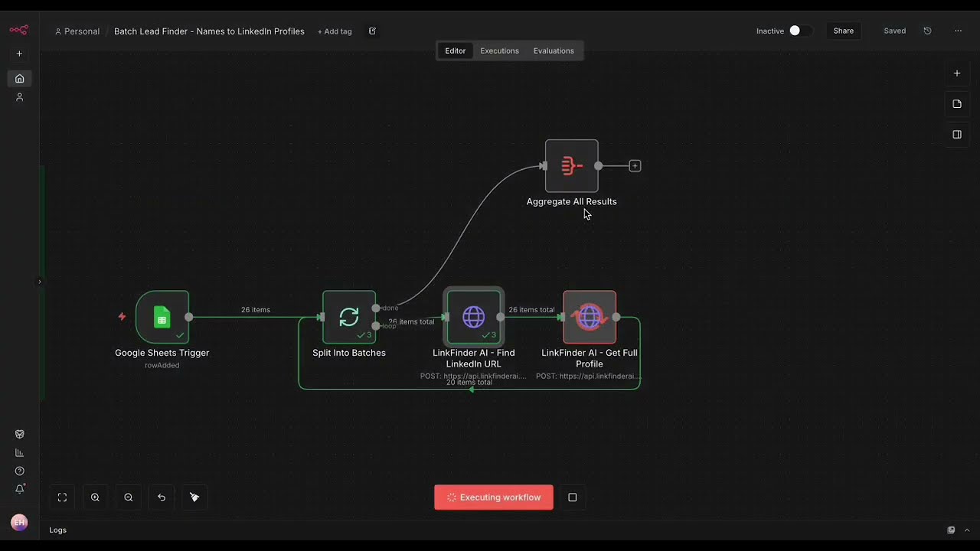Open the side panel icon at the right
Viewport: 980px width, 551px height.
pyautogui.click(x=956, y=135)
